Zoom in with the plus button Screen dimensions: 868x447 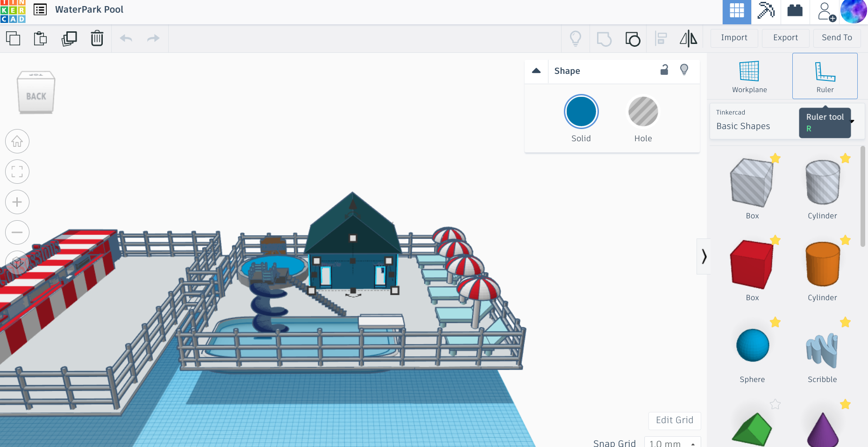[x=17, y=202]
